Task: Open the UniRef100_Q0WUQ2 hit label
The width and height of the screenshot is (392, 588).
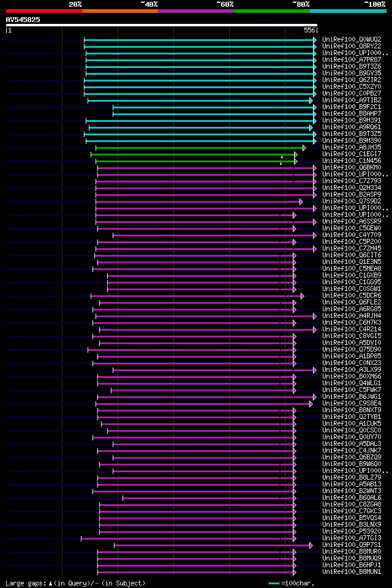Action: (x=352, y=39)
